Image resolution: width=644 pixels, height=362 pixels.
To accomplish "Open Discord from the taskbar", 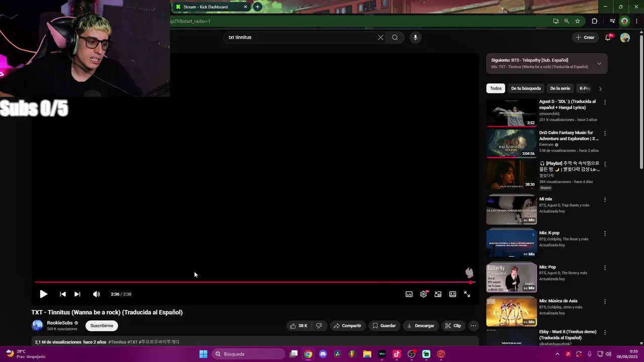I will [323, 354].
